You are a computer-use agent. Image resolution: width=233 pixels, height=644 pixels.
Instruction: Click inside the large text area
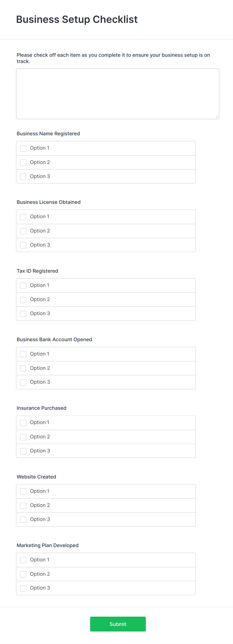click(118, 94)
